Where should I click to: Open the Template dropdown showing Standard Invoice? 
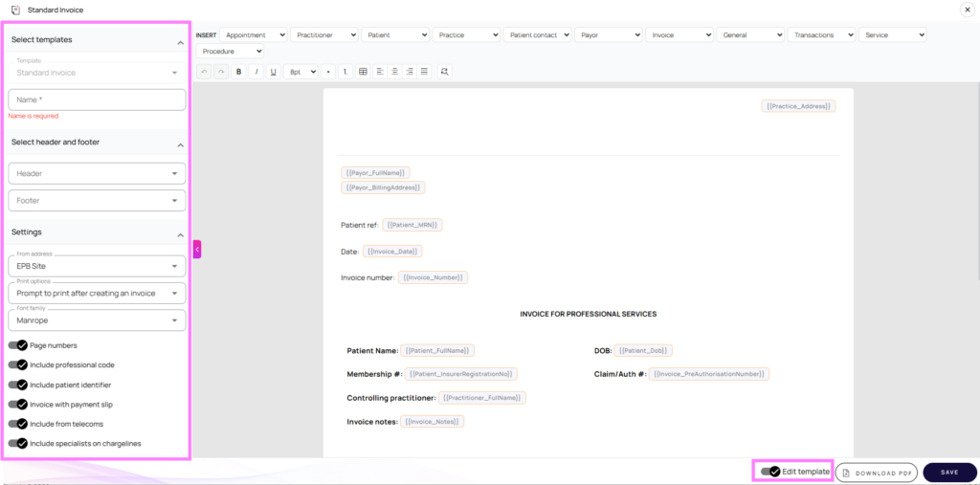(x=97, y=73)
